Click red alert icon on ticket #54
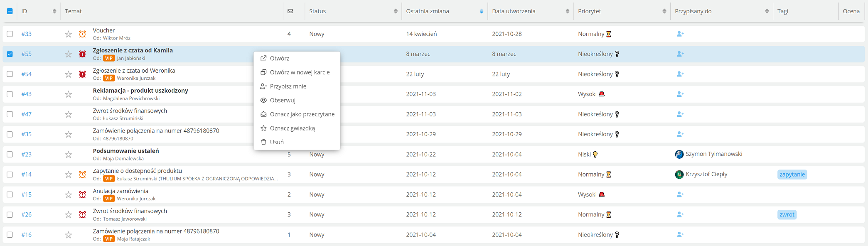The image size is (868, 246). (83, 74)
